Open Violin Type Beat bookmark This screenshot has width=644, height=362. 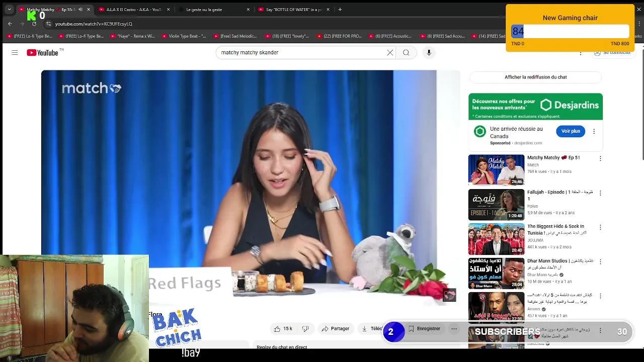184,36
